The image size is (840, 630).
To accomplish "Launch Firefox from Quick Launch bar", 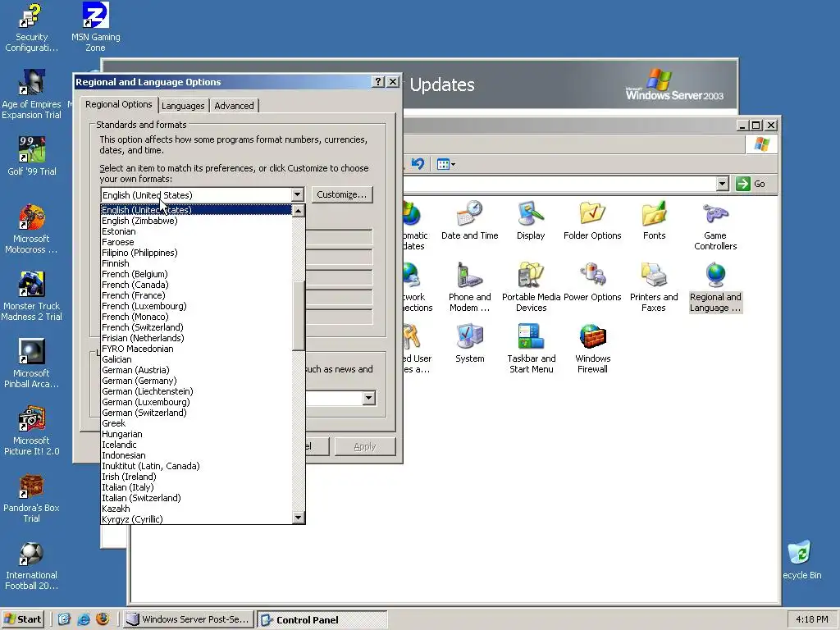I will (103, 619).
